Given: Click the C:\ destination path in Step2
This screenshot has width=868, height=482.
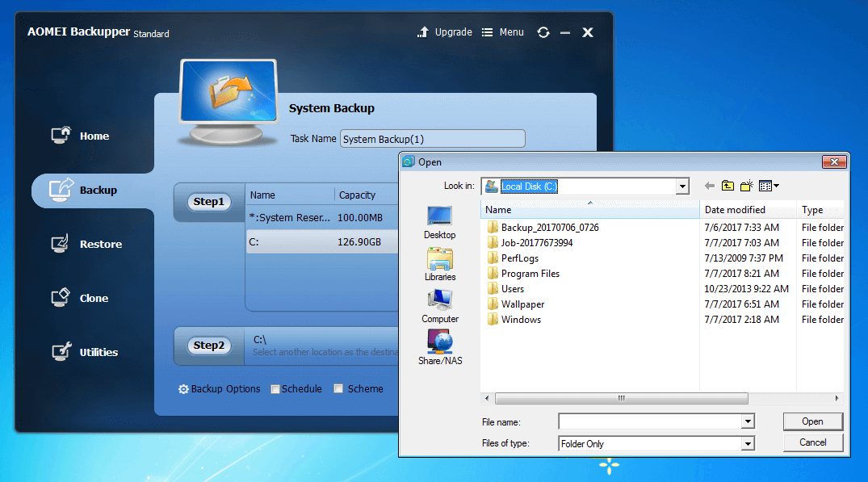Looking at the screenshot, I should tap(260, 340).
